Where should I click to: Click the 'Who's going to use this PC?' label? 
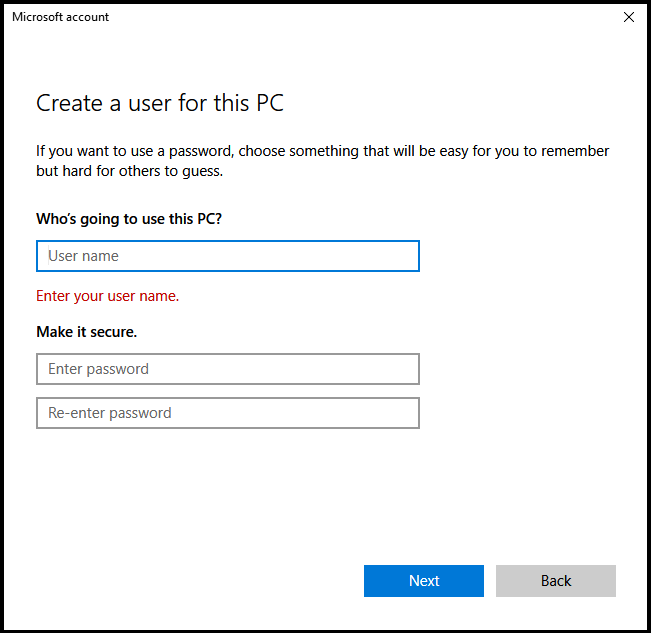tap(129, 218)
